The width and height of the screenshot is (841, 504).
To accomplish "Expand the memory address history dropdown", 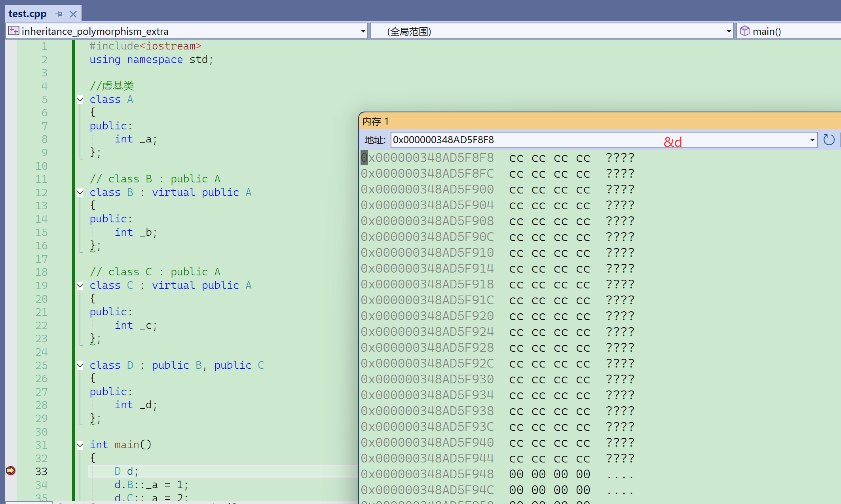I will pos(812,140).
